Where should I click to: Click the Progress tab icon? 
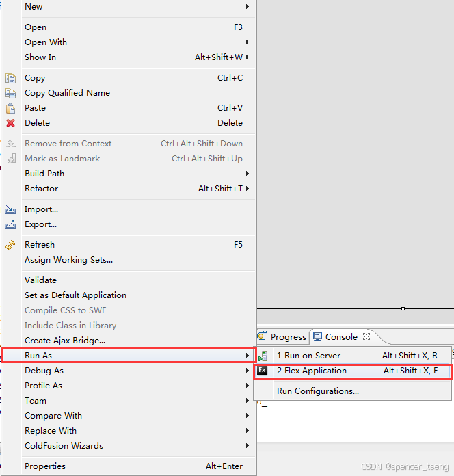click(262, 336)
